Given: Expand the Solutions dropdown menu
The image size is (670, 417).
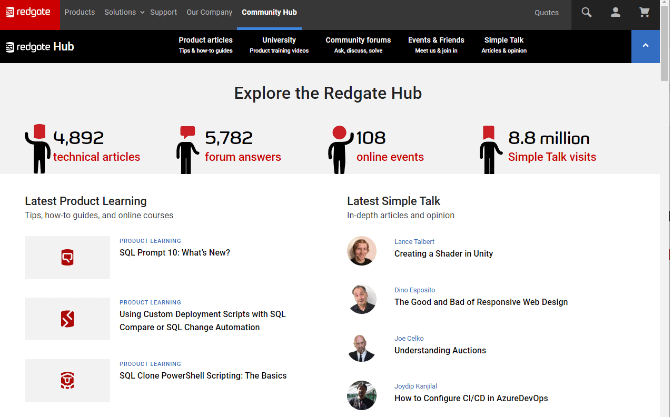Looking at the screenshot, I should pyautogui.click(x=124, y=12).
